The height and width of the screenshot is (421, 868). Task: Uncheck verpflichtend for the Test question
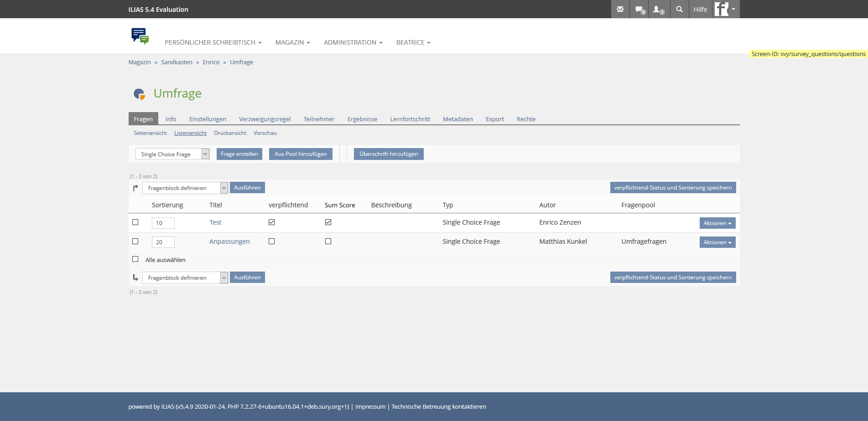[x=271, y=222]
